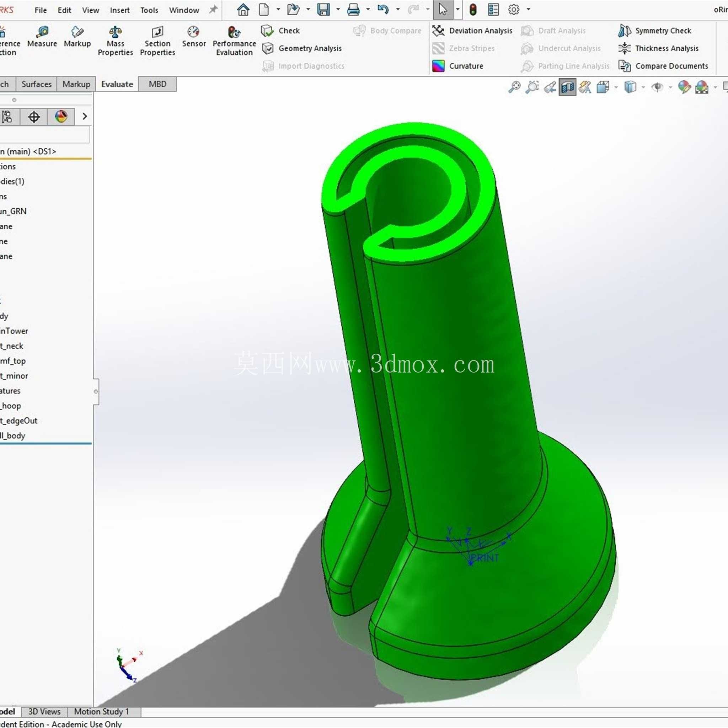
Task: Switch to Previous View
Action: tap(550, 87)
